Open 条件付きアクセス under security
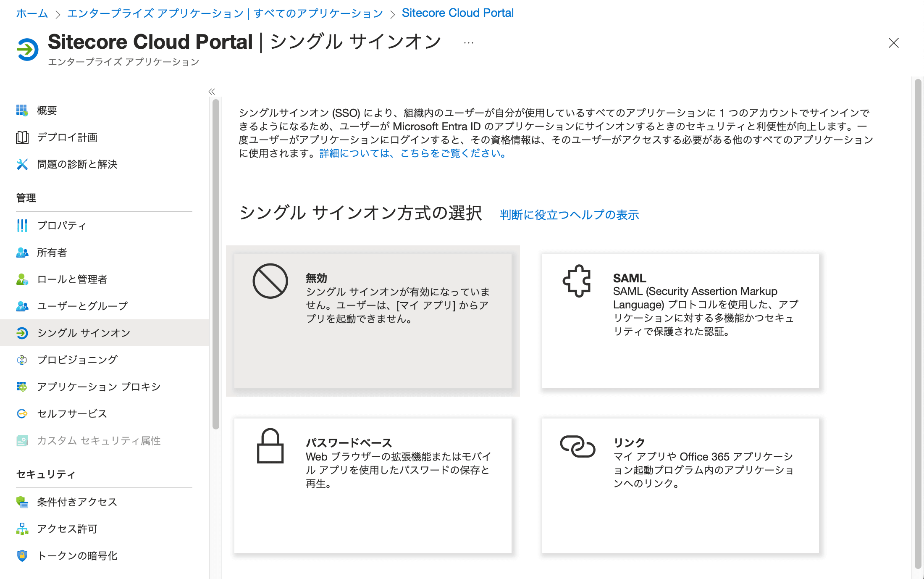 pyautogui.click(x=77, y=502)
